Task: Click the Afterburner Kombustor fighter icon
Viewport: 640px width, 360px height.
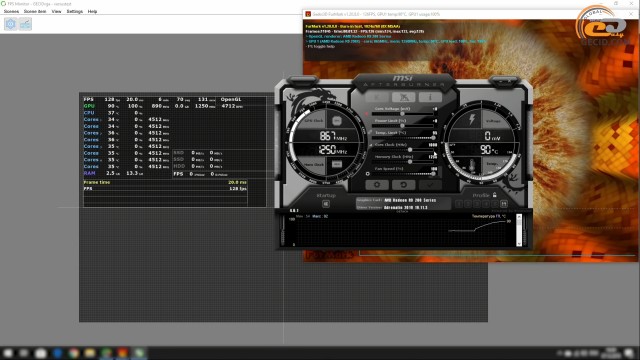Action: pyautogui.click(x=403, y=97)
